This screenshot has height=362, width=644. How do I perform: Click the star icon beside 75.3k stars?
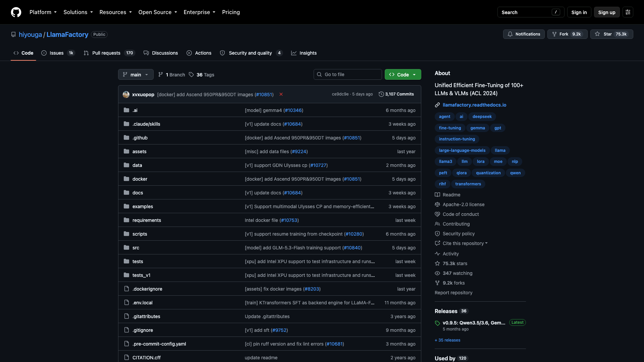click(437, 263)
